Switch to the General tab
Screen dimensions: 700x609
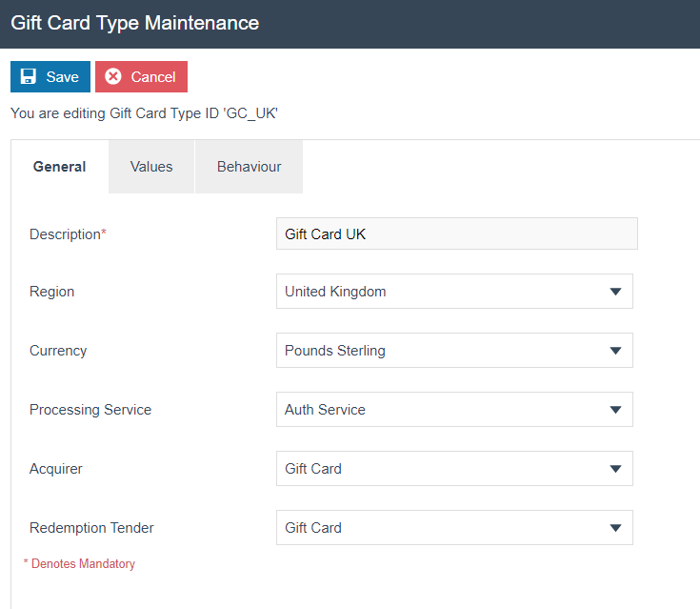coord(59,167)
